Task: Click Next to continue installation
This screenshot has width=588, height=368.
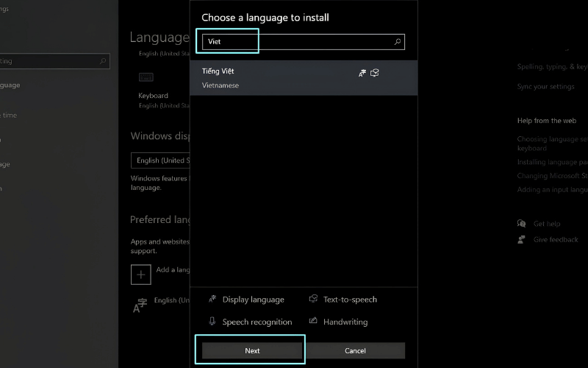Action: pyautogui.click(x=252, y=350)
